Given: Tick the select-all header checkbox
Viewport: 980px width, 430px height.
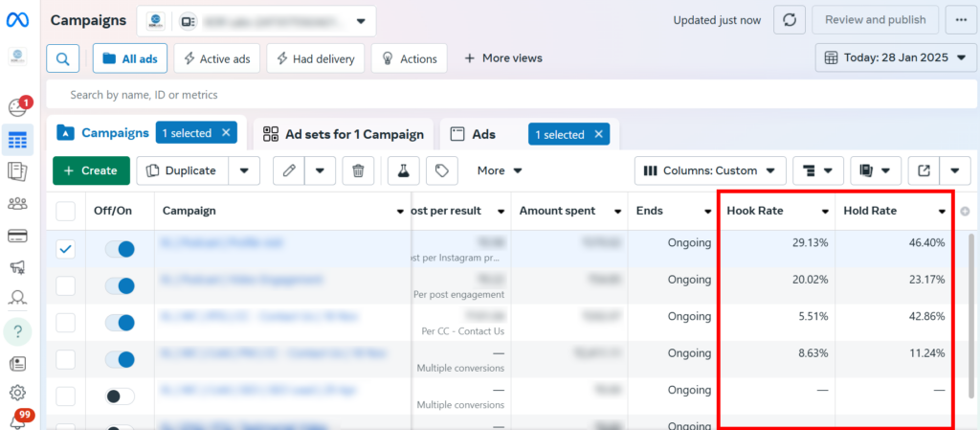Looking at the screenshot, I should pos(66,212).
